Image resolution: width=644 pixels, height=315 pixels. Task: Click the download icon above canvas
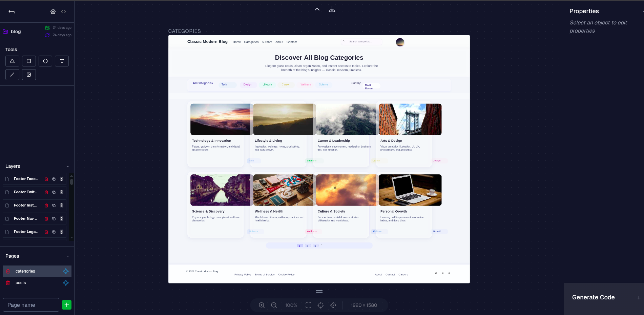(332, 9)
